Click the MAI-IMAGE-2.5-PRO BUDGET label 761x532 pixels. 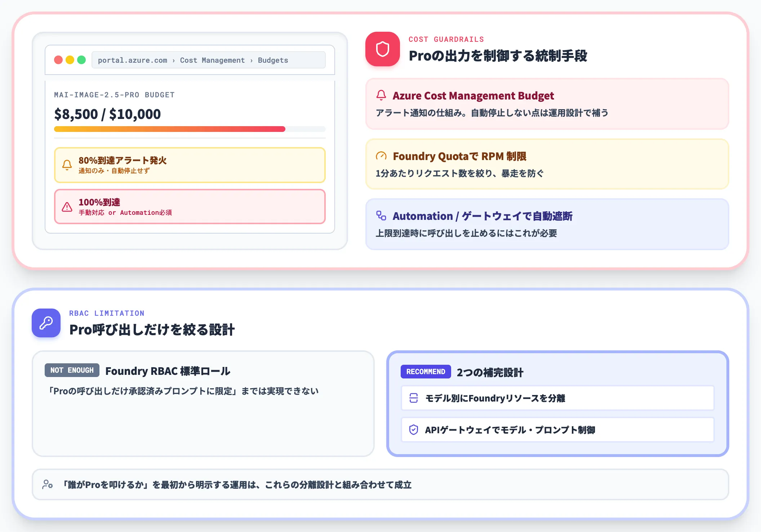click(114, 95)
